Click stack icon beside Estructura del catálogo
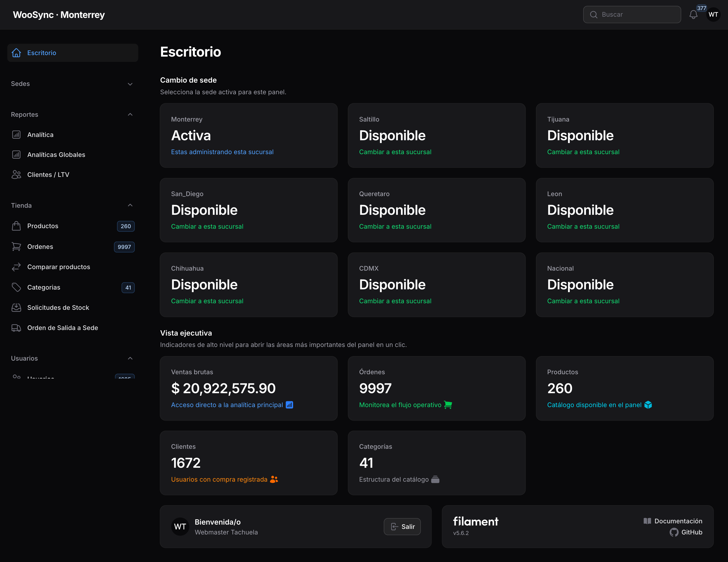Image resolution: width=728 pixels, height=562 pixels. (x=435, y=479)
